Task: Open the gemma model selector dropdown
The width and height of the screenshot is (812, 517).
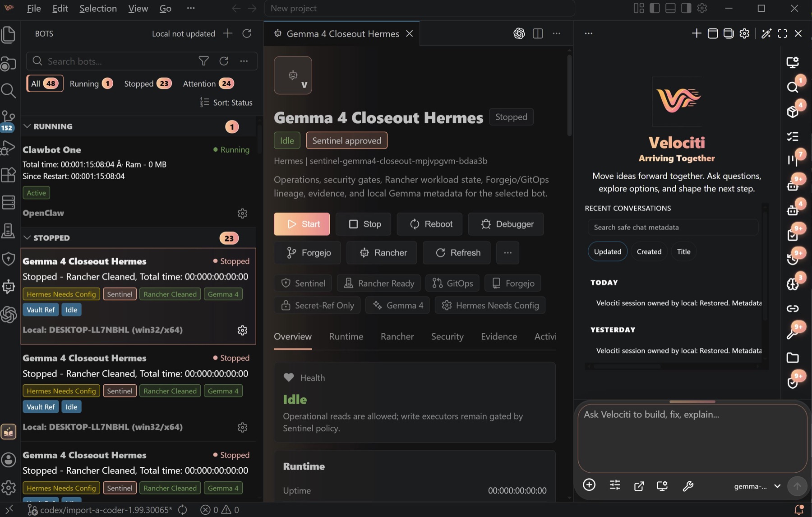Action: (x=757, y=486)
